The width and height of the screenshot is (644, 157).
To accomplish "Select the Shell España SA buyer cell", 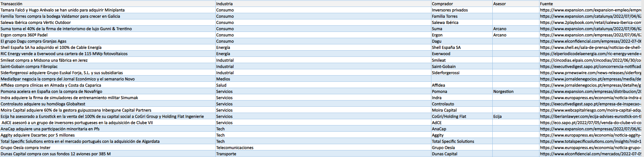I will (x=462, y=47).
